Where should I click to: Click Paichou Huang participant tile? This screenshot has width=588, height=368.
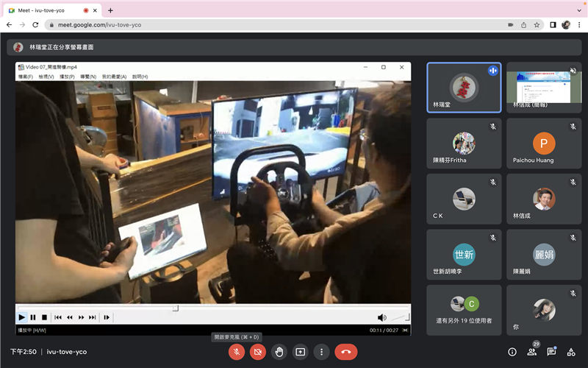pos(544,144)
